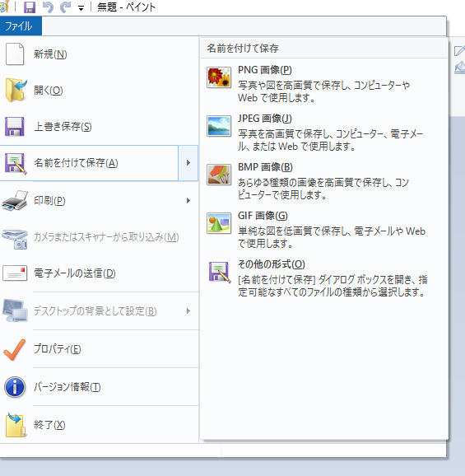Click the その他の形式 floppy disk icon
Image resolution: width=465 pixels, height=476 pixels.
[219, 273]
